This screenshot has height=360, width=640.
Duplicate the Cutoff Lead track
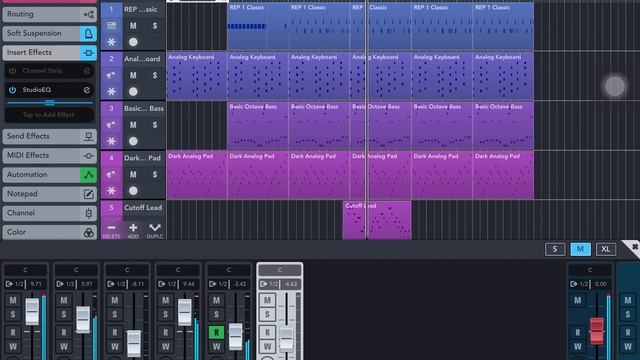click(x=155, y=230)
